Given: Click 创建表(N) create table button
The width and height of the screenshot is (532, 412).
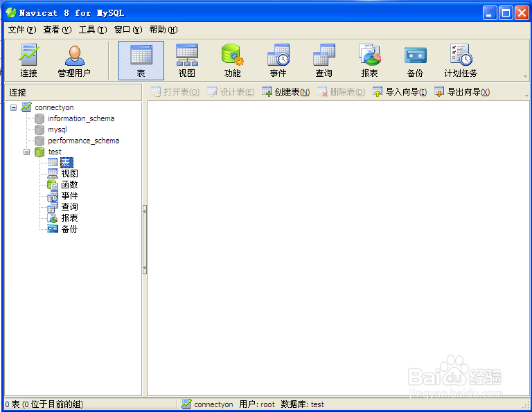Looking at the screenshot, I should click(285, 92).
